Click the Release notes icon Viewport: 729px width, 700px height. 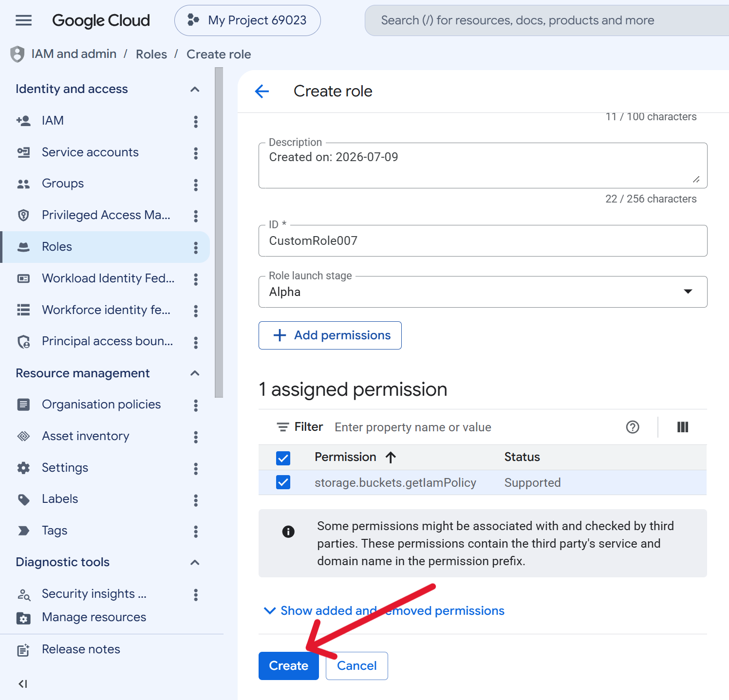[23, 650]
